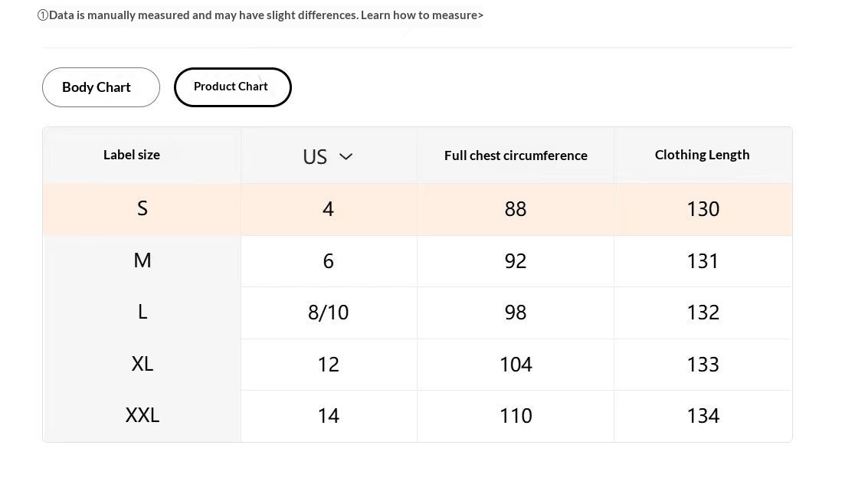The height and width of the screenshot is (504, 842).
Task: Click the US size 8/10 cell
Action: tap(328, 313)
